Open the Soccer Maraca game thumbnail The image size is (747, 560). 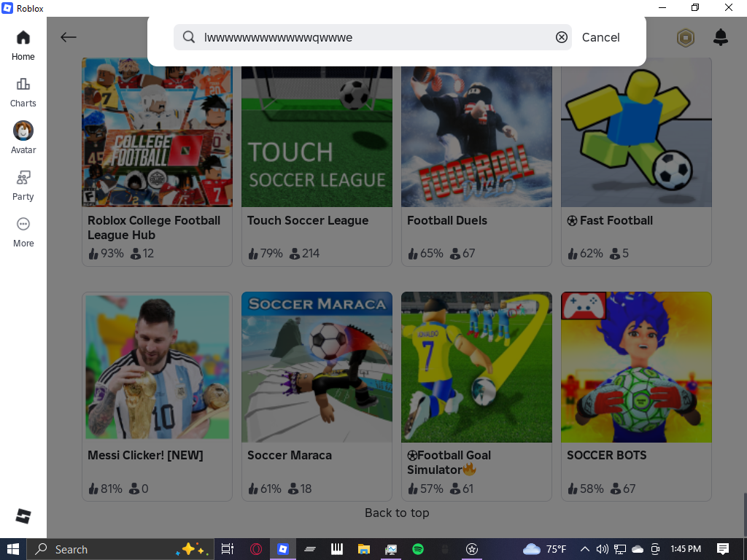(317, 367)
